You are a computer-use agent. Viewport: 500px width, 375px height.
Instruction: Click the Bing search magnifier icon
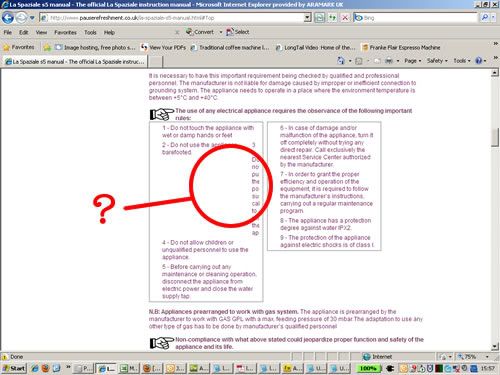(485, 17)
